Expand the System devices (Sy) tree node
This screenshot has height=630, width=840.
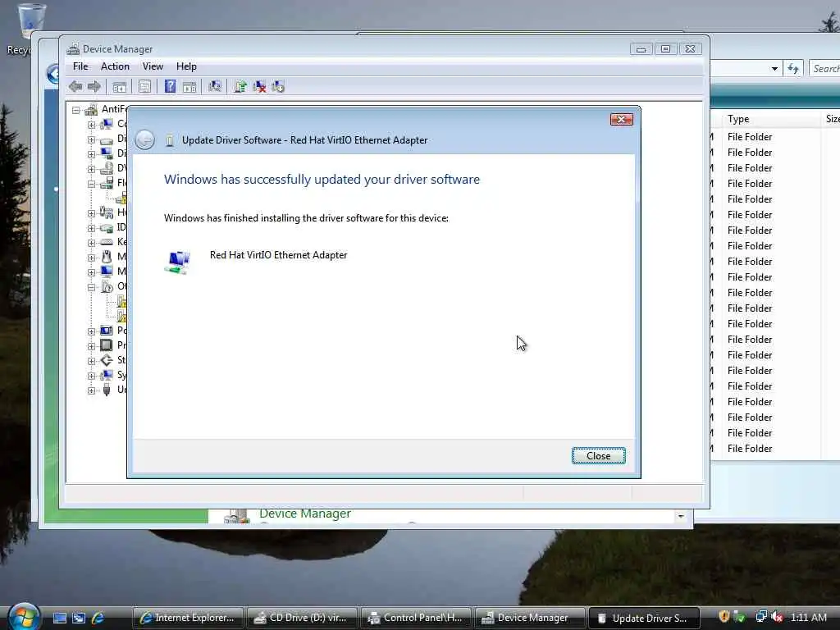point(92,376)
